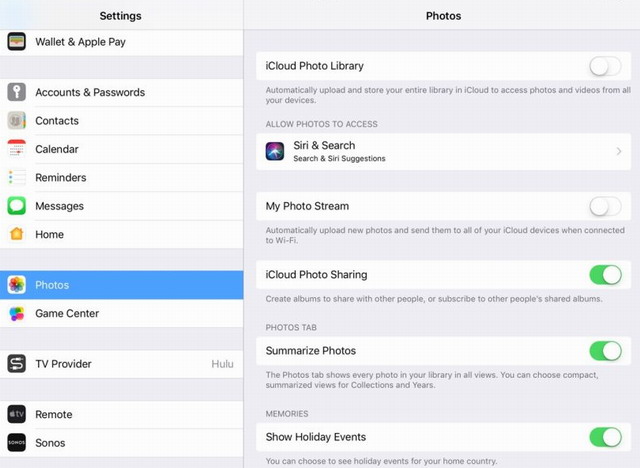The height and width of the screenshot is (468, 640).
Task: Tap the Game Center bubbles icon
Action: pos(16,313)
